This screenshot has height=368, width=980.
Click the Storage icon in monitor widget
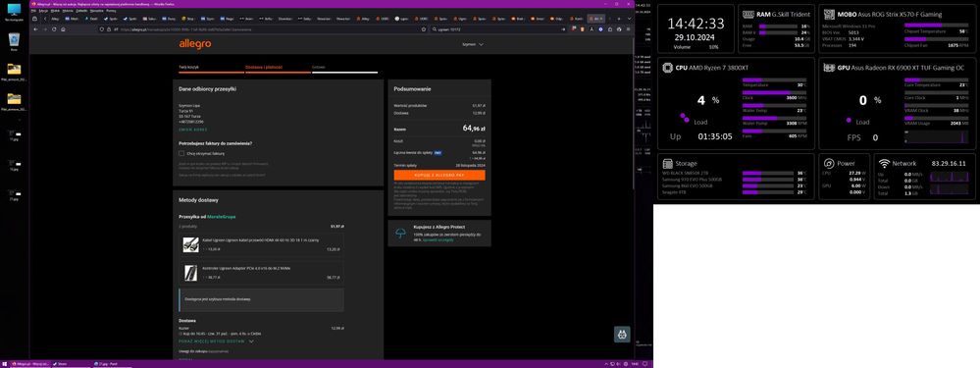click(x=667, y=163)
